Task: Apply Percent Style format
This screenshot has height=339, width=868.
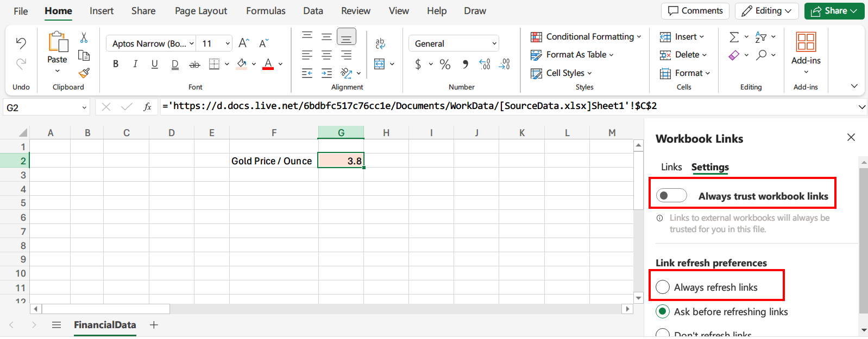Action: point(445,65)
